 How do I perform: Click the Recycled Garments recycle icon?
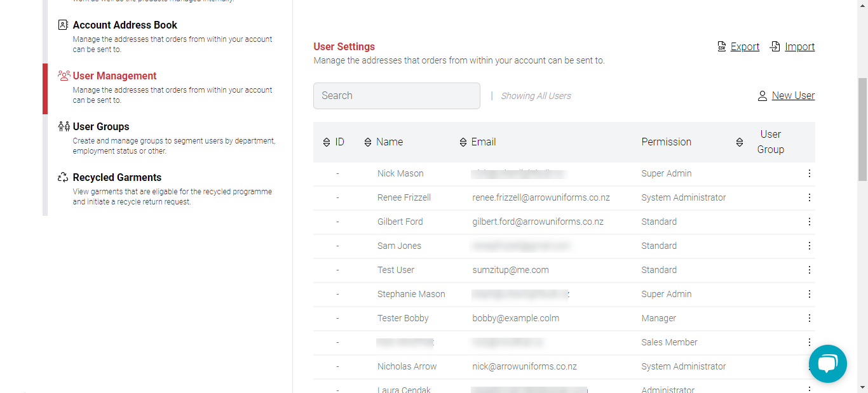(63, 177)
